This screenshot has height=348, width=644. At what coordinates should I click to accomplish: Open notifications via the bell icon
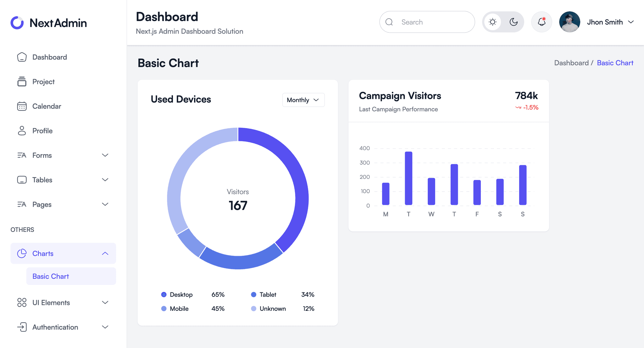(541, 22)
